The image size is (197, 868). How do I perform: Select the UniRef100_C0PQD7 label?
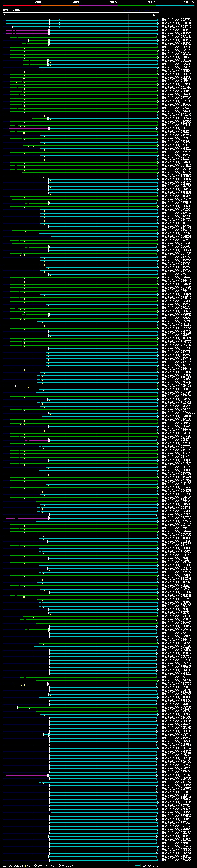point(176,460)
